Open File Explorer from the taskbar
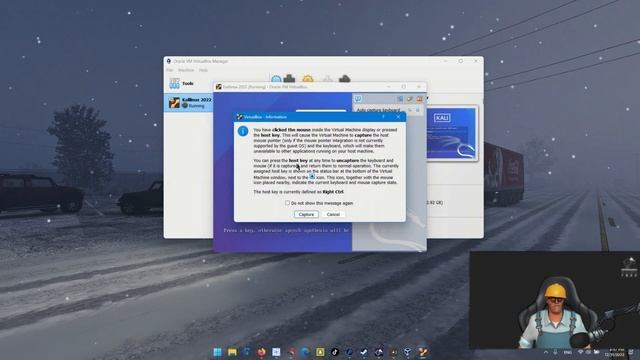 232,352
